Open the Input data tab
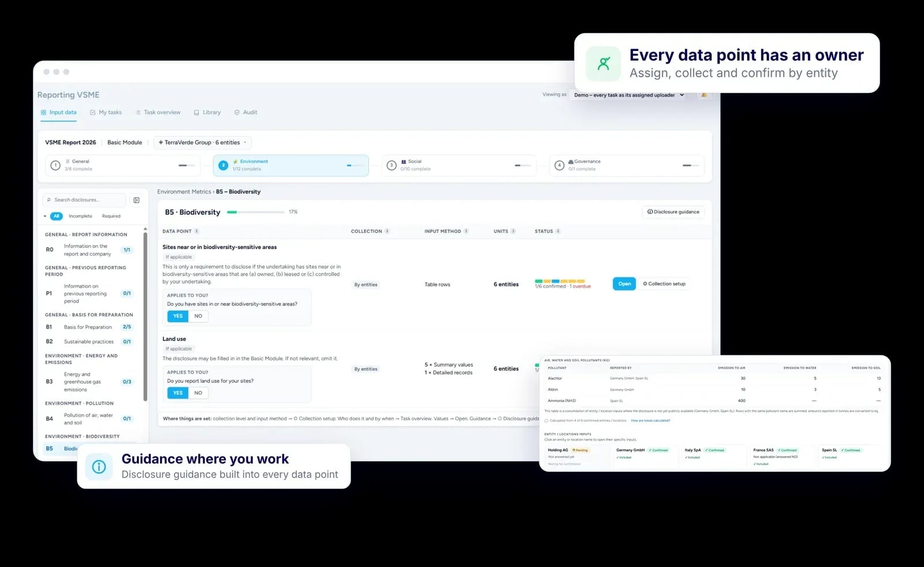The height and width of the screenshot is (567, 924). point(58,112)
